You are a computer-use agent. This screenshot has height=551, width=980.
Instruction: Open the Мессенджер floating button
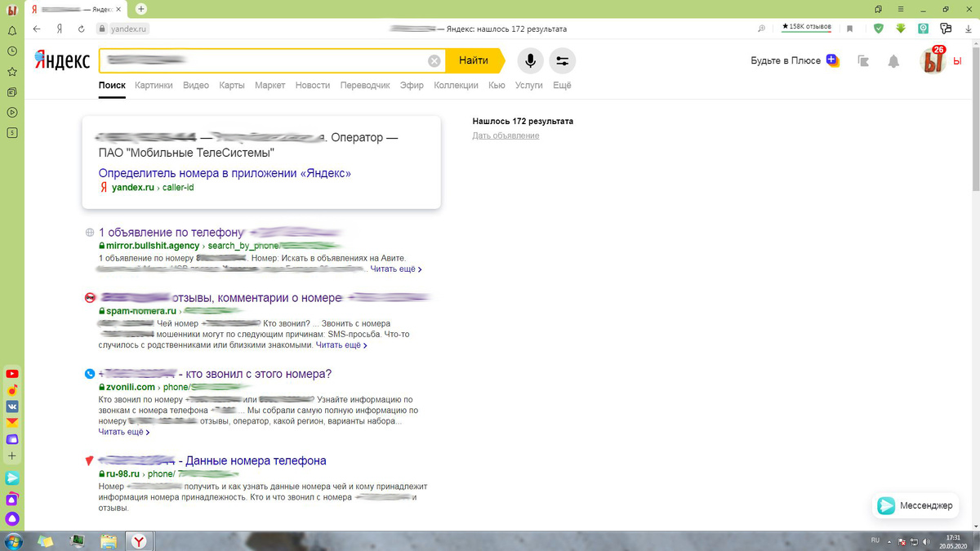pyautogui.click(x=915, y=505)
